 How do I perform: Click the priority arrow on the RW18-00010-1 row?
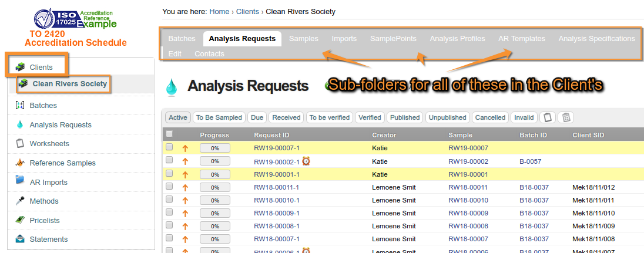click(x=185, y=200)
